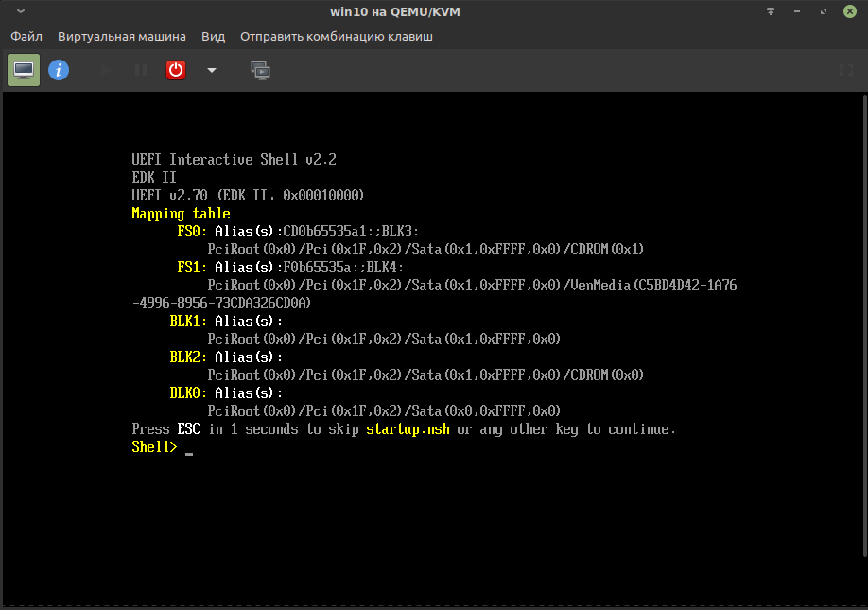The height and width of the screenshot is (610, 868).
Task: Maximize the win10 VM window
Action: [825, 11]
